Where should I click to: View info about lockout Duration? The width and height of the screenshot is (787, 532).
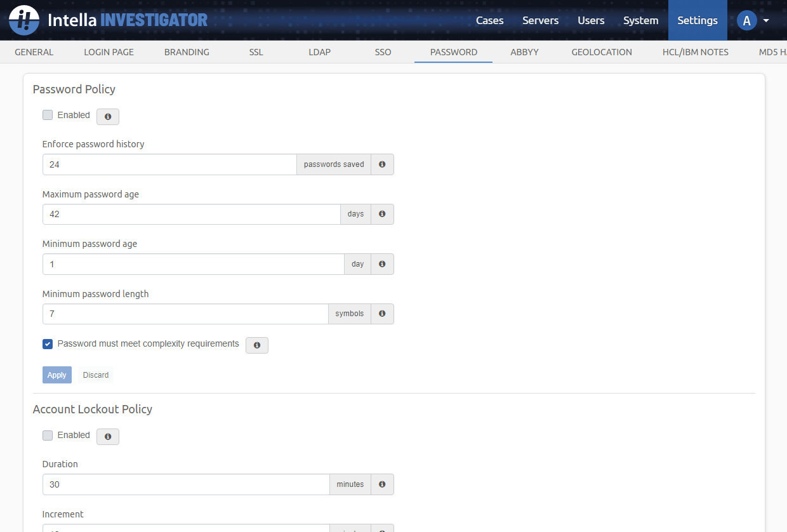(382, 484)
